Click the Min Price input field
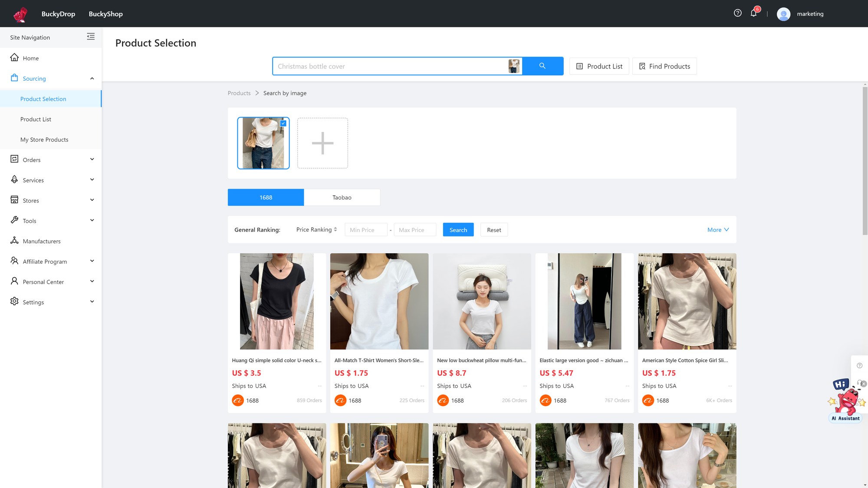The height and width of the screenshot is (488, 868). 366,229
